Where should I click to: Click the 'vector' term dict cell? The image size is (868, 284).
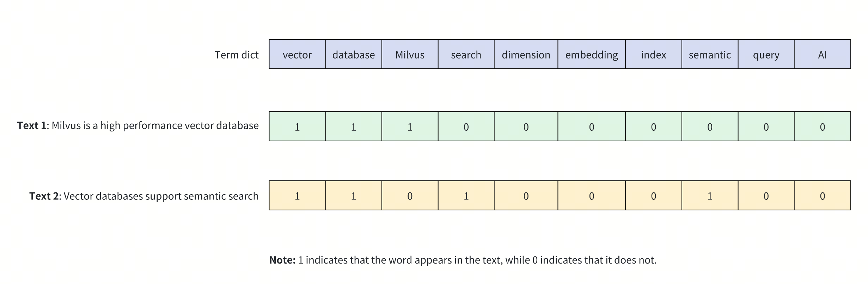coord(297,55)
